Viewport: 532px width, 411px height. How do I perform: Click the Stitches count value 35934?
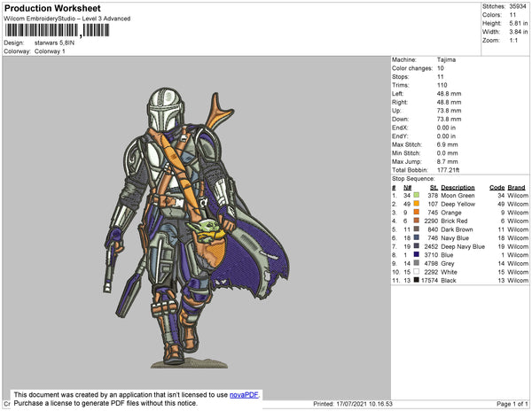pyautogui.click(x=517, y=6)
